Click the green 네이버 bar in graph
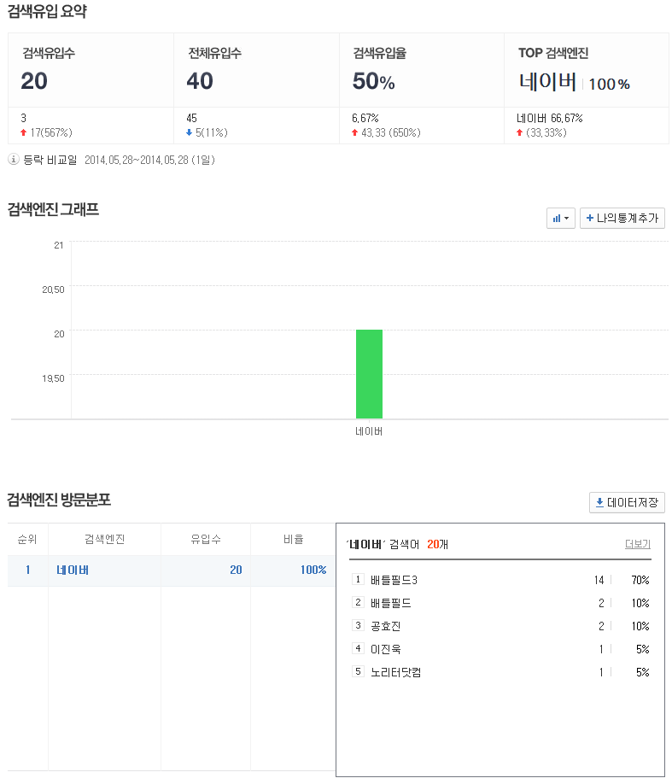The image size is (672, 784). (x=369, y=373)
